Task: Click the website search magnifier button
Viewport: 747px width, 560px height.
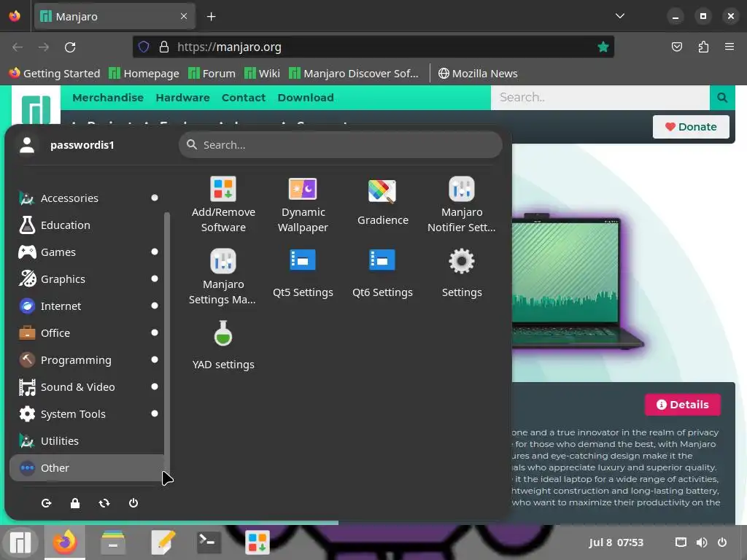Action: coord(722,98)
